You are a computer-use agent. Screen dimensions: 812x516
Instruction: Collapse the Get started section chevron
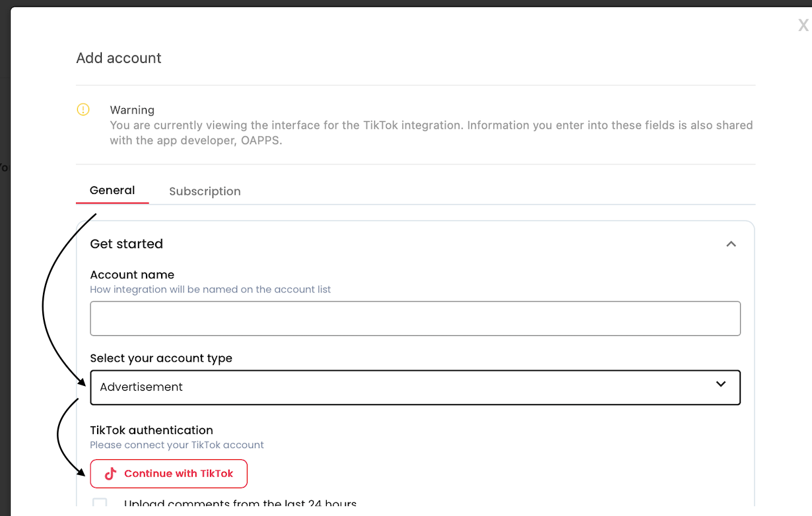[x=731, y=244]
